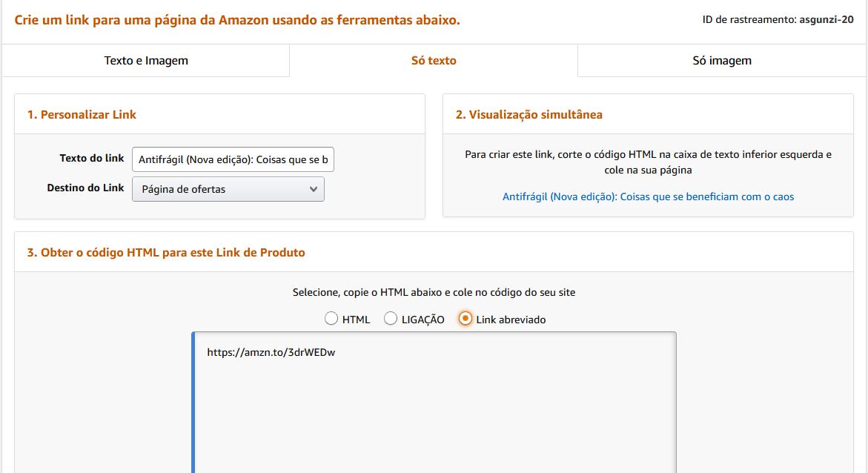Select the Link abreviado radio button
The image size is (868, 473).
[466, 319]
